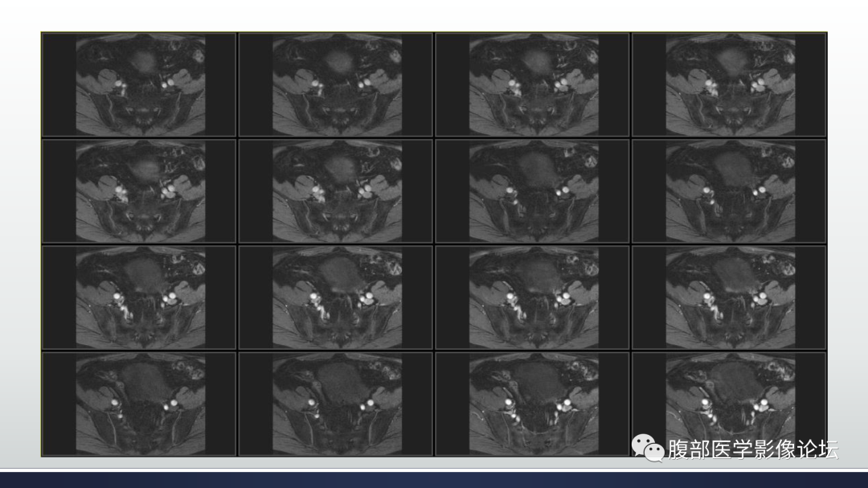Pick MRI slice in bottom row, second column
The image size is (868, 488).
click(336, 404)
